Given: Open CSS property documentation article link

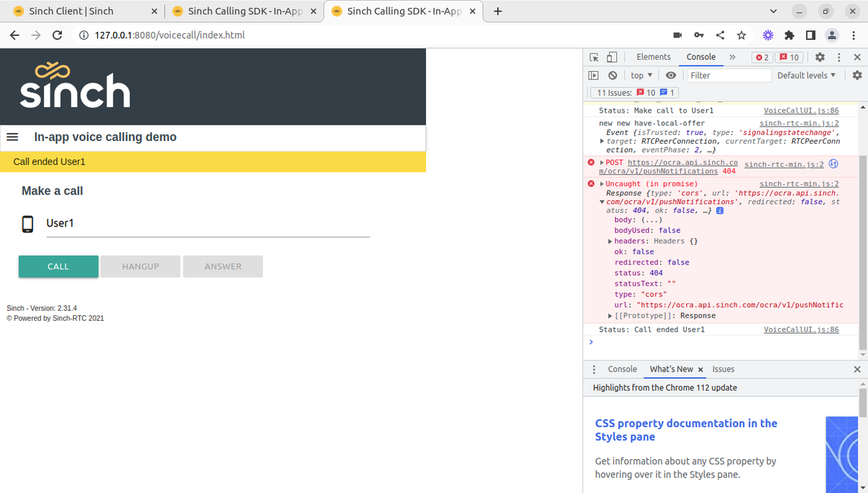Looking at the screenshot, I should click(x=686, y=430).
